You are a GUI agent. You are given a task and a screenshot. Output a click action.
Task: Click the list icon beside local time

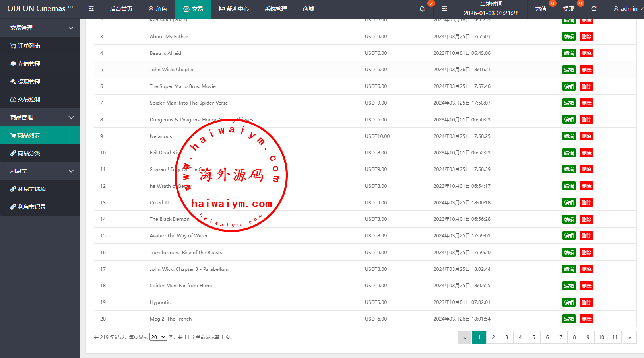click(444, 9)
